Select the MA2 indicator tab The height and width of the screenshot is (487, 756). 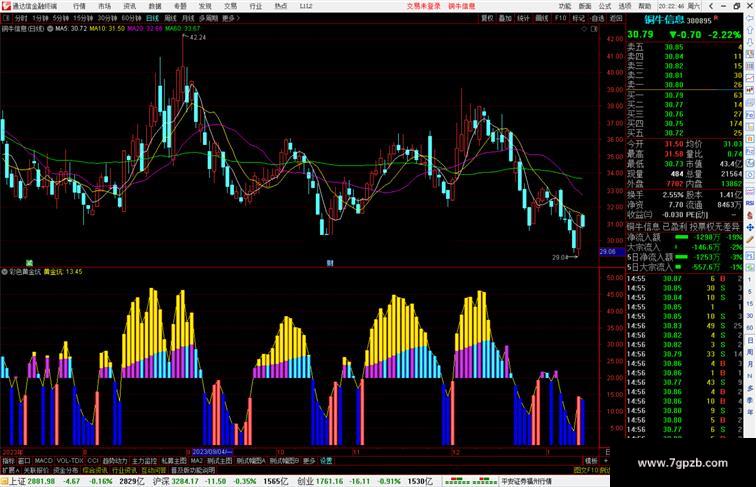pyautogui.click(x=197, y=461)
